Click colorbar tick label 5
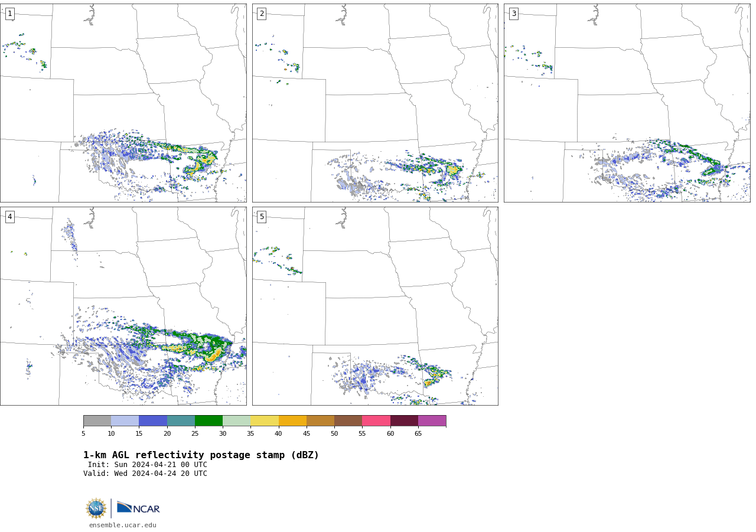The width and height of the screenshot is (756, 532). [83, 433]
